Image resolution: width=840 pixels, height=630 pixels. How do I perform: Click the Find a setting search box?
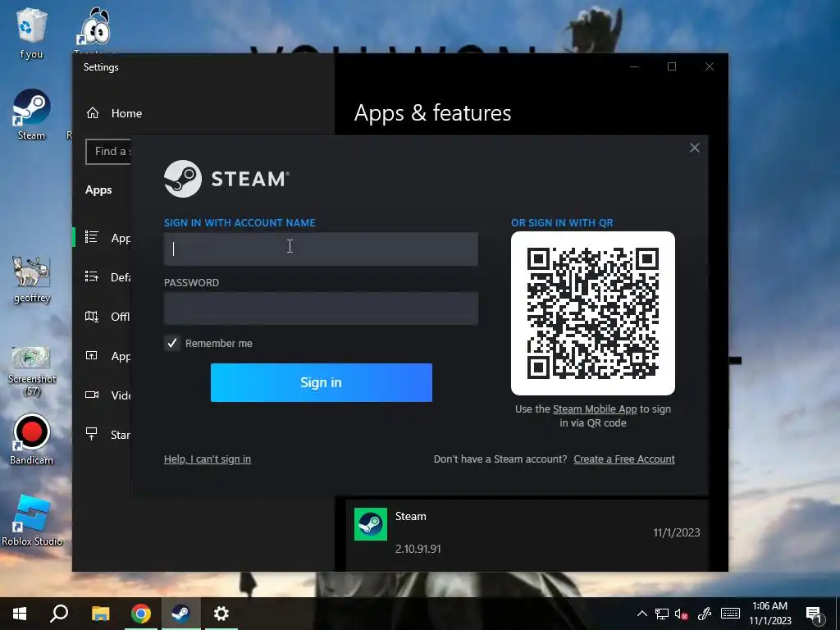click(107, 152)
